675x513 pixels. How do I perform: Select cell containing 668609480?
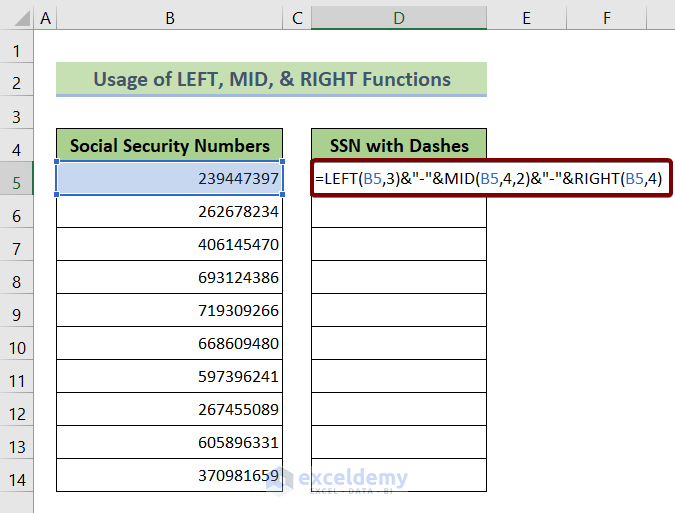point(170,343)
